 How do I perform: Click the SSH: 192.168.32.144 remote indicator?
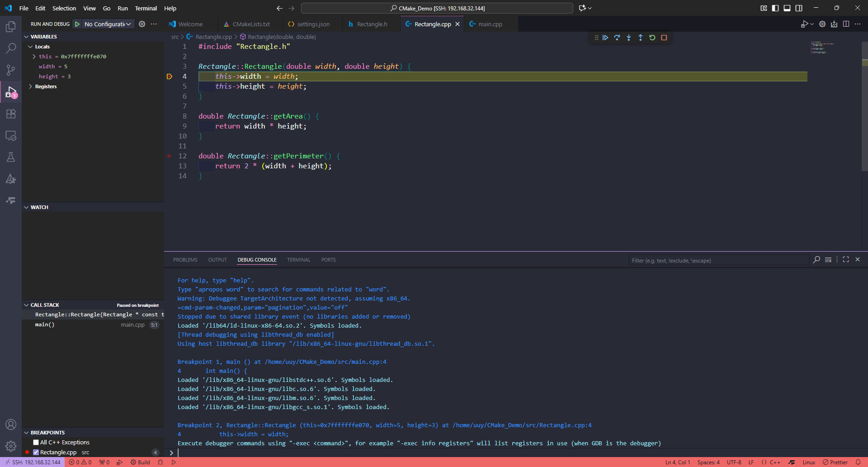click(33, 462)
